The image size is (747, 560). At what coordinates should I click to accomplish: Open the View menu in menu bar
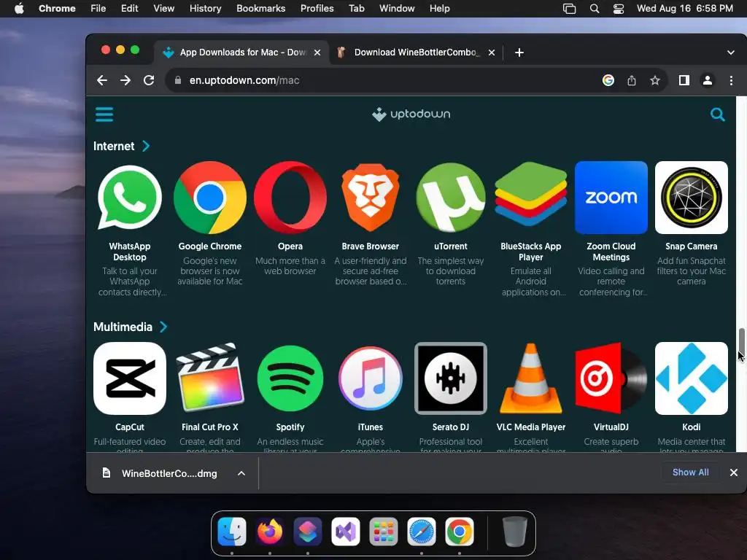(163, 9)
